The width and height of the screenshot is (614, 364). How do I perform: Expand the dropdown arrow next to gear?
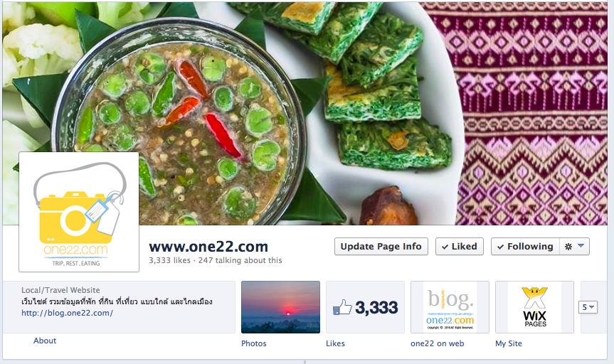click(x=581, y=246)
